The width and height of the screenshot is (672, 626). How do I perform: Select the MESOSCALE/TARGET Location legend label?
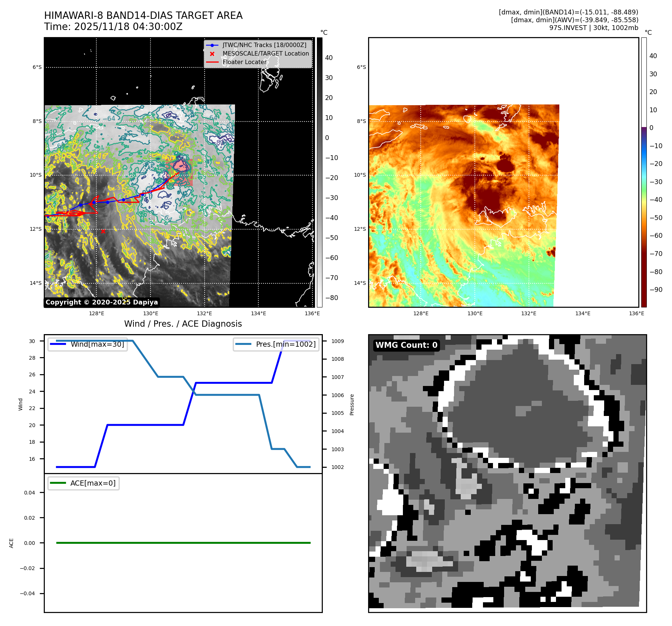[x=265, y=54]
